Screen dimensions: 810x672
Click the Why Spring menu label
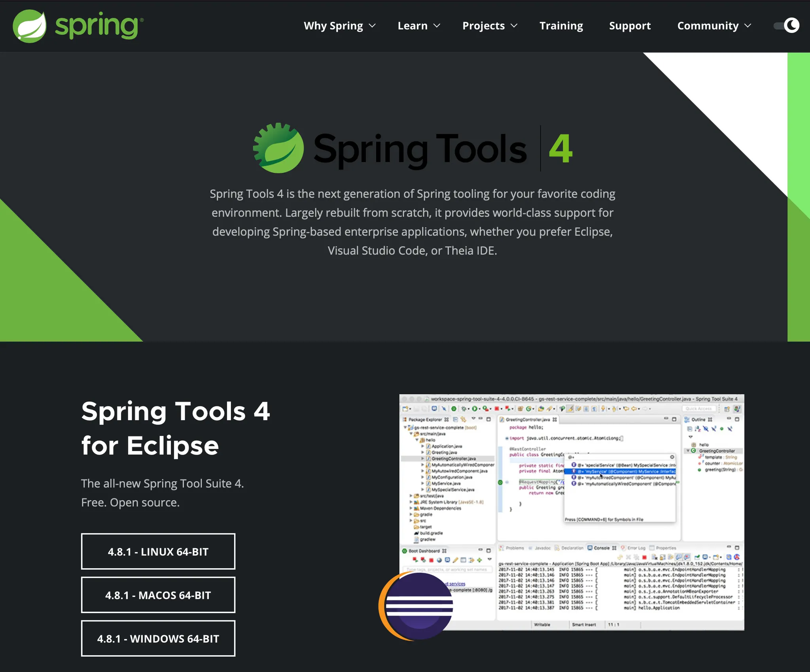[333, 26]
